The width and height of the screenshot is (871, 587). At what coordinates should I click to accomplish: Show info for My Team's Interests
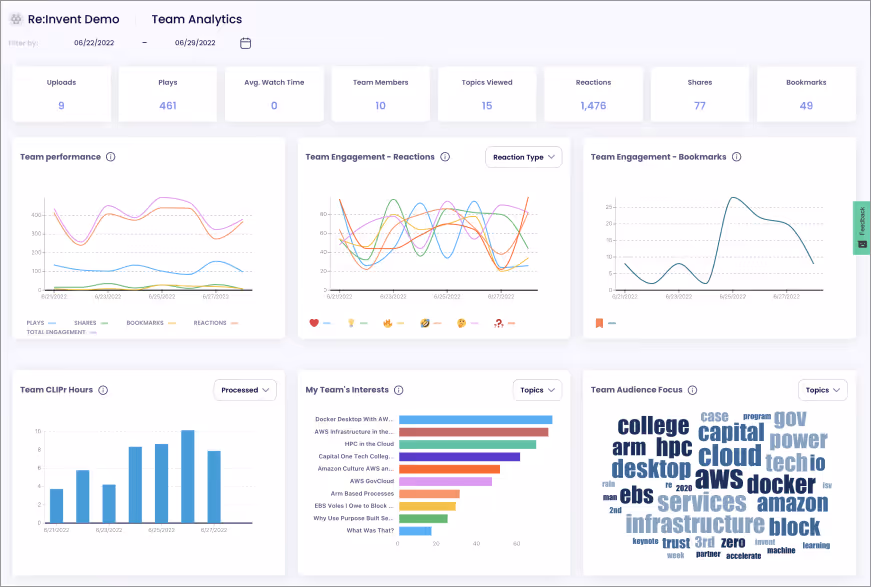point(398,390)
